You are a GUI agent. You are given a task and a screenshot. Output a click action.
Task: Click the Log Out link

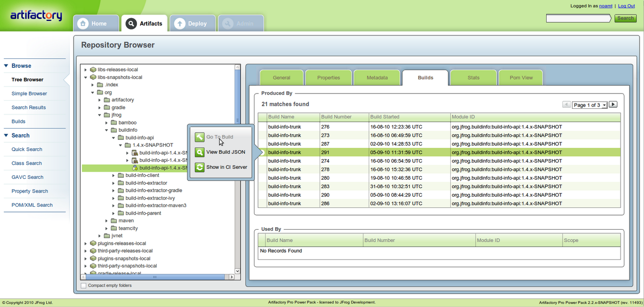coord(626,6)
